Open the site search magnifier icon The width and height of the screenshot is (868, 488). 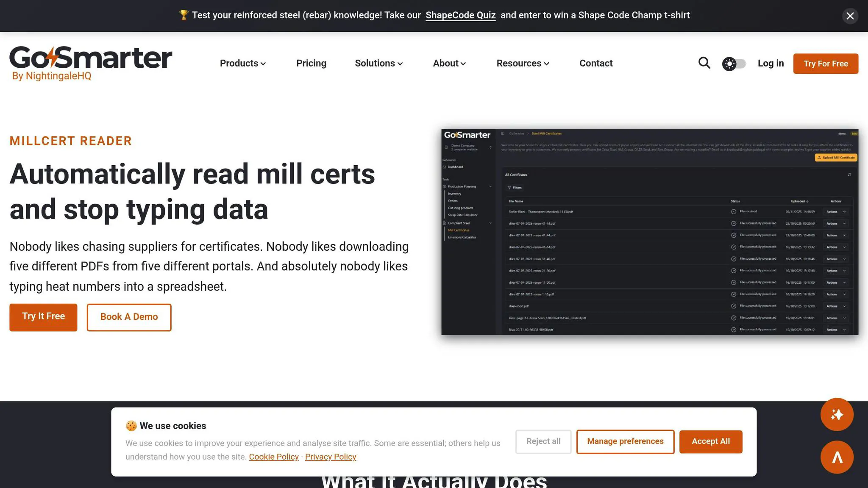(x=704, y=63)
